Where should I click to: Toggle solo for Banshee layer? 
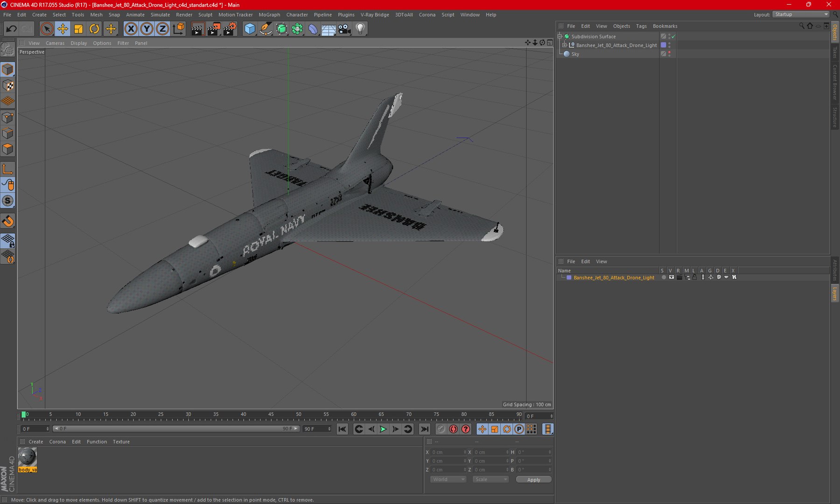click(x=664, y=278)
